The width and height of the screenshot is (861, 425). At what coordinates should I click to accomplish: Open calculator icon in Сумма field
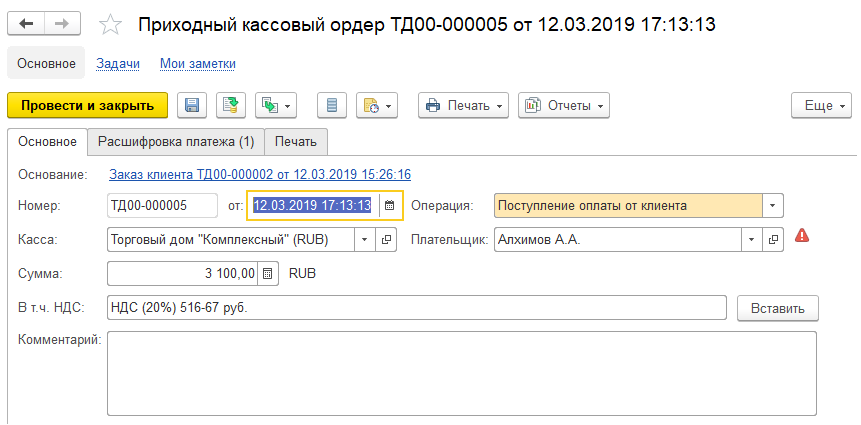[x=267, y=273]
